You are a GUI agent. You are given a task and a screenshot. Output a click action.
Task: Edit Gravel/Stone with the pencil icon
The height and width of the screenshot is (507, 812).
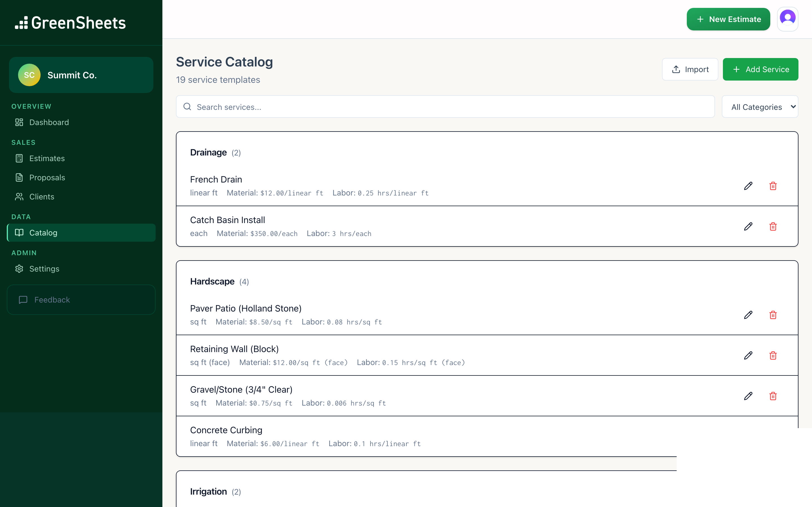coord(748,396)
